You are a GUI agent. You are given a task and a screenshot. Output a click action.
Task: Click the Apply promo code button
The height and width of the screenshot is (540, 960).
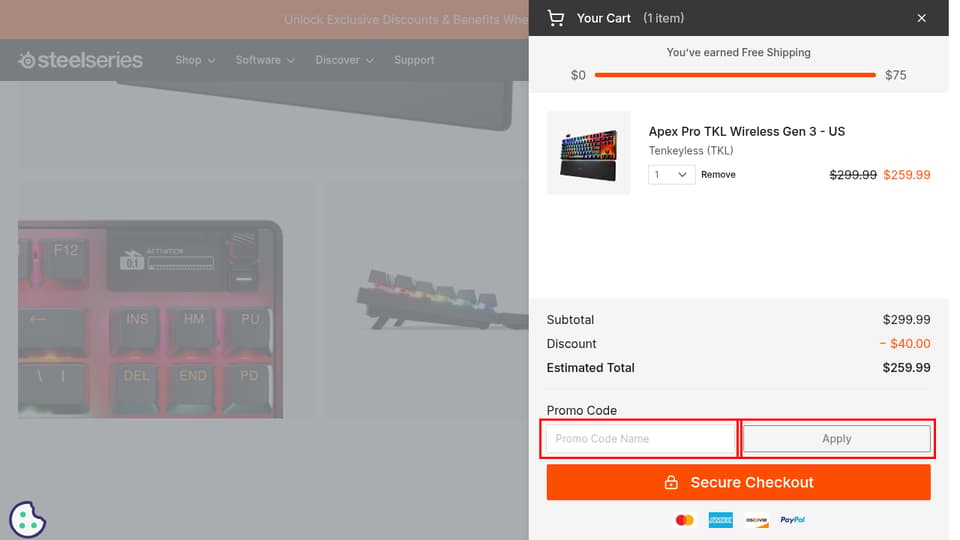[836, 438]
